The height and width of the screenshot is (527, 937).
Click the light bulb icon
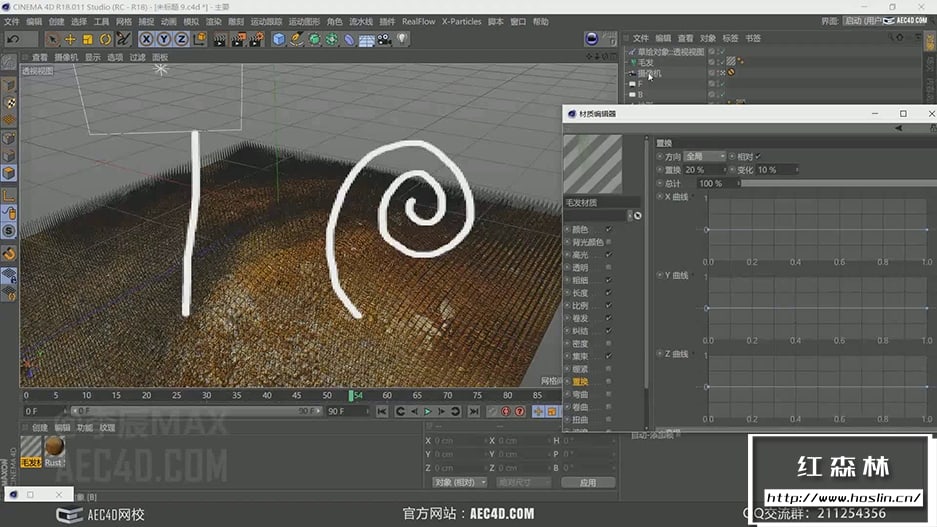[402, 39]
